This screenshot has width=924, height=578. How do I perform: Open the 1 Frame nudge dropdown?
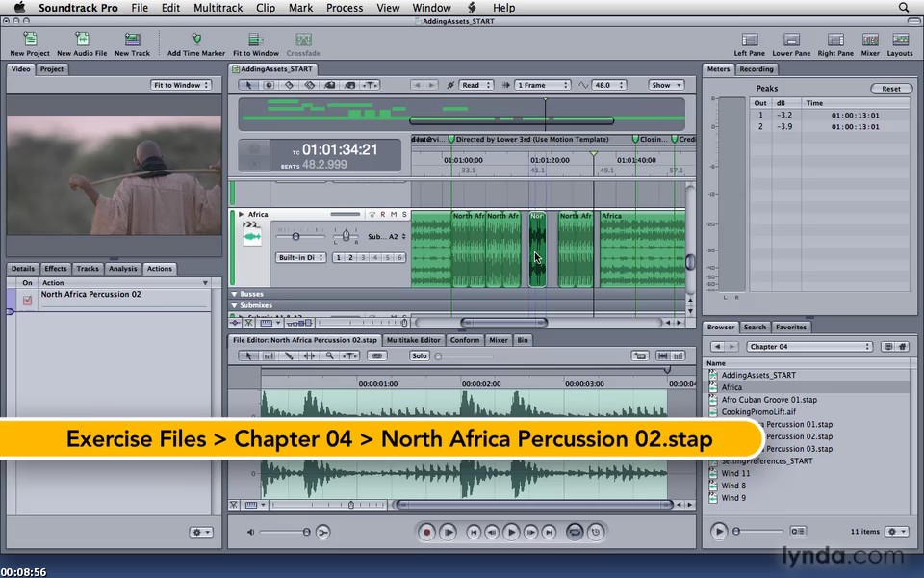click(x=542, y=85)
